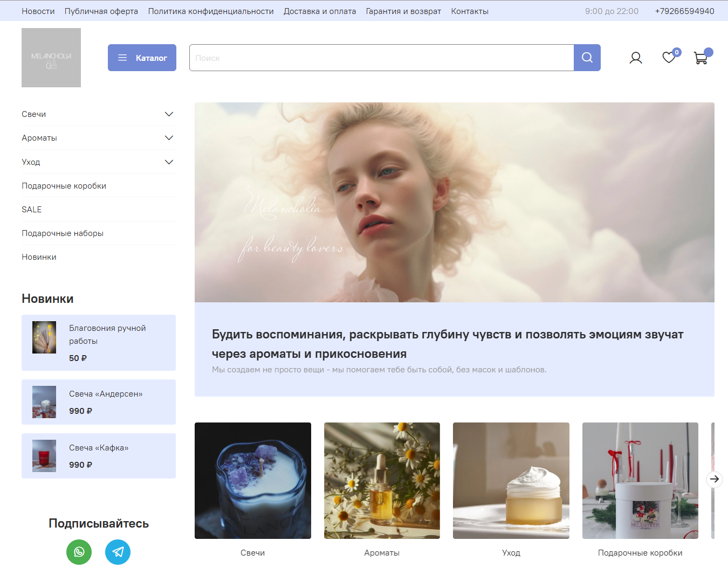Click the Ароматы label under perfume card
728x582 pixels.
pos(382,553)
